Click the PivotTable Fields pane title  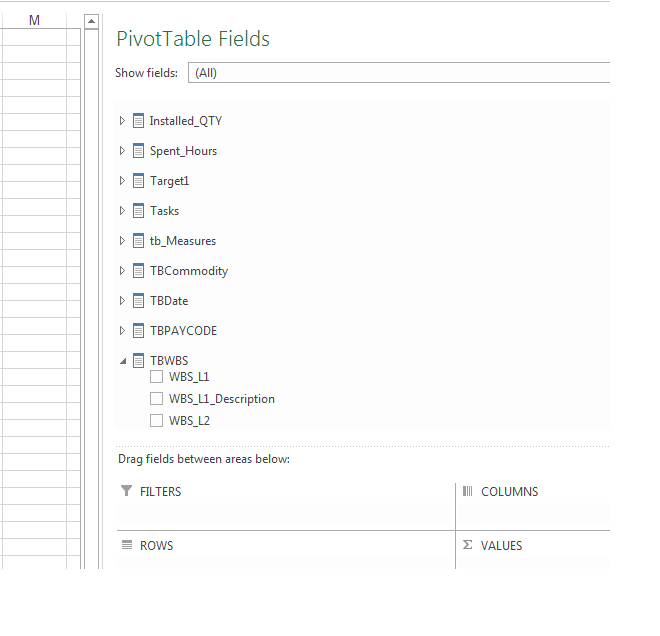click(193, 39)
